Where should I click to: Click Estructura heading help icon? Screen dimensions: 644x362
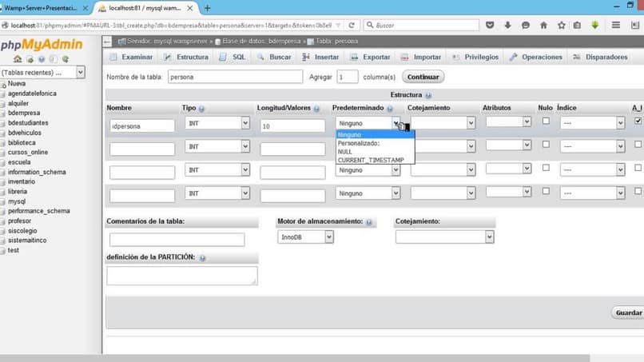tap(428, 95)
